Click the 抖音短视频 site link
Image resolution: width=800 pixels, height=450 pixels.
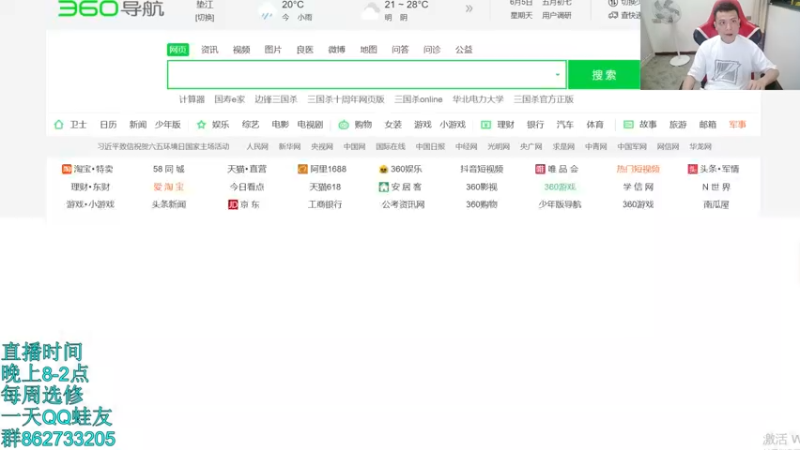pos(482,169)
